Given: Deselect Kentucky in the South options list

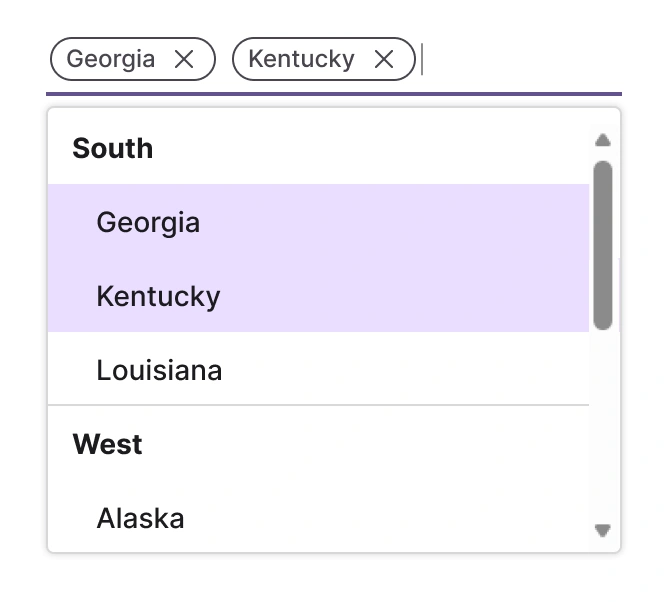Looking at the screenshot, I should click(x=158, y=296).
